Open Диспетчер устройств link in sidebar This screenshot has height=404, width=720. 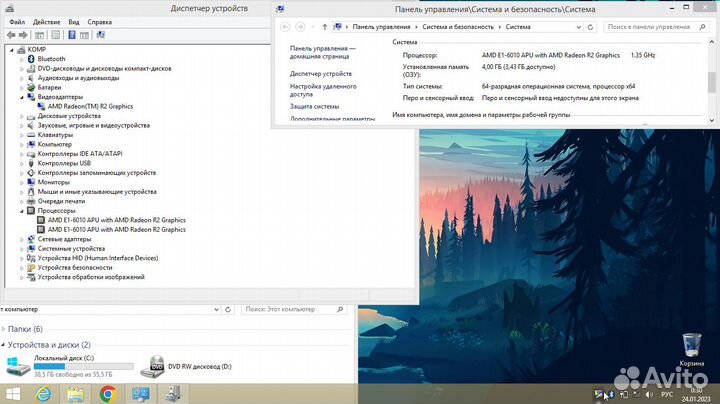point(321,73)
